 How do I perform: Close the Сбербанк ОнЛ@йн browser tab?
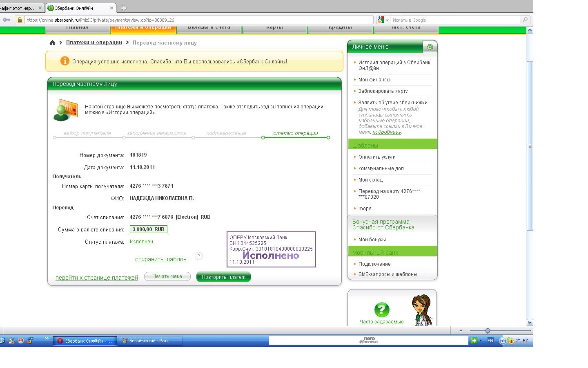point(112,8)
